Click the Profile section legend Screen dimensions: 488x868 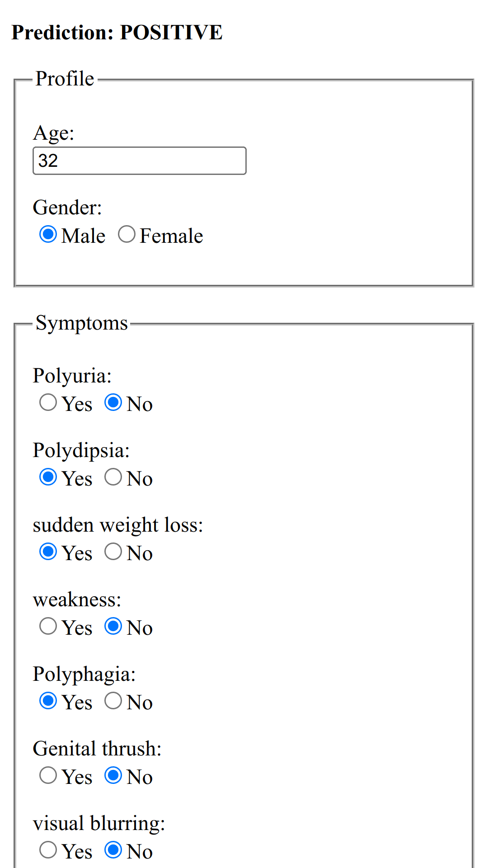point(65,79)
